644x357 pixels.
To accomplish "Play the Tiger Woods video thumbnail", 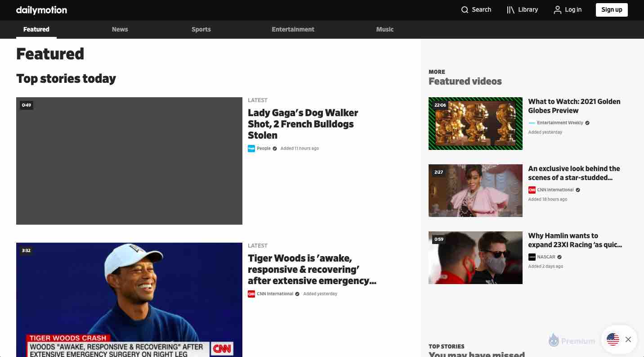I will tap(129, 300).
